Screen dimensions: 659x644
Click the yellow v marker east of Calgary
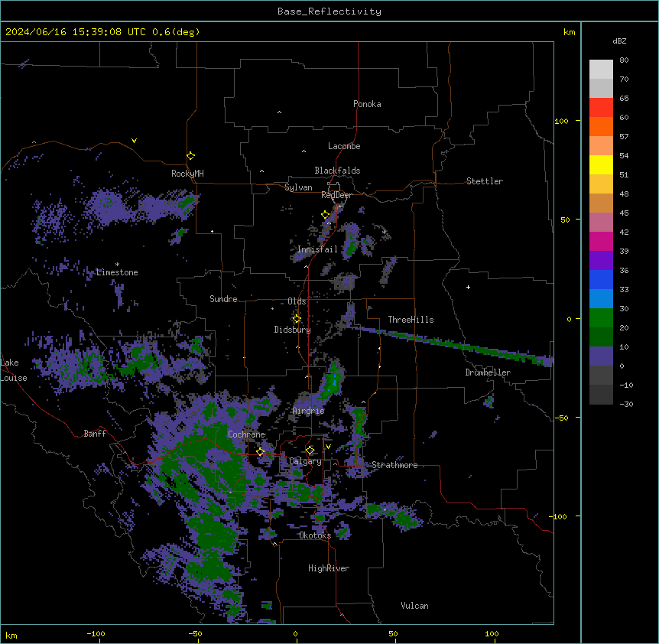[328, 447]
